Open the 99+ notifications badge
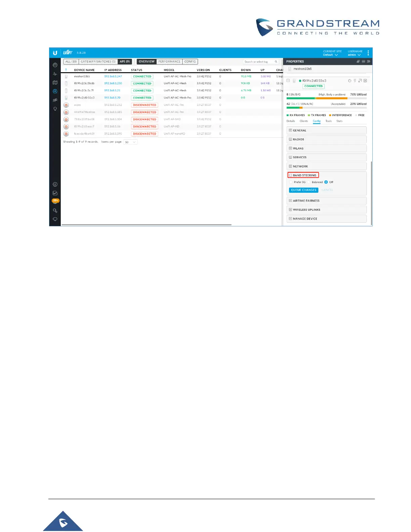This screenshot has width=411, height=532. pyautogui.click(x=55, y=201)
